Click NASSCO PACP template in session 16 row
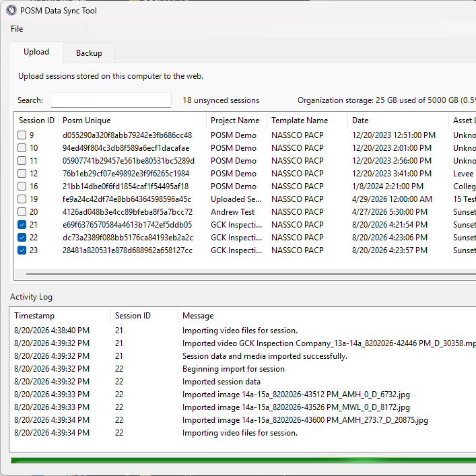 click(x=298, y=186)
